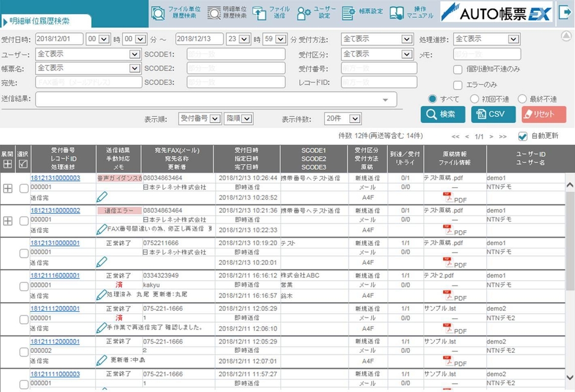Open the 表示件数 dropdown showing 20件
The image size is (575, 392).
342,119
